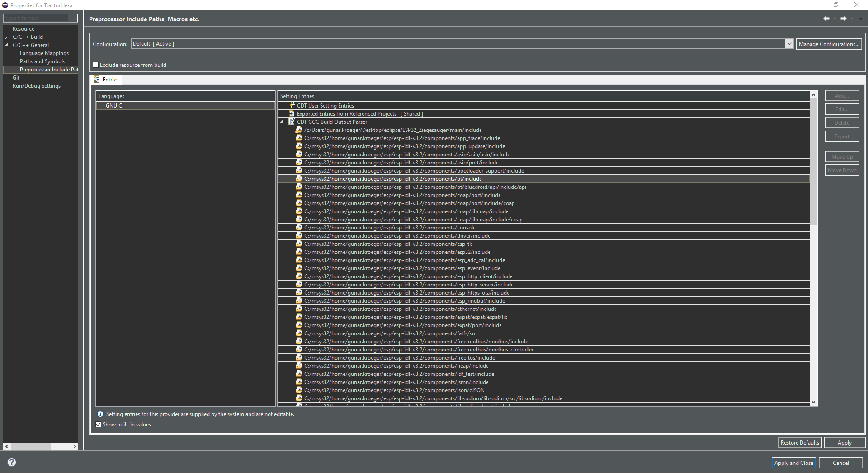Image resolution: width=868 pixels, height=473 pixels.
Task: Click CDT GCC Build Output Parser icon
Action: pyautogui.click(x=292, y=122)
